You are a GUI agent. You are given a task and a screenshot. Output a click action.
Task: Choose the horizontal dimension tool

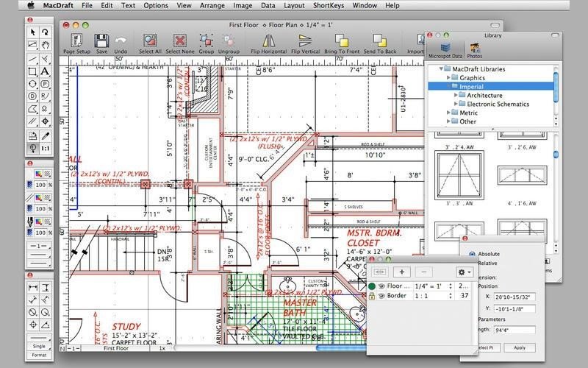click(33, 288)
